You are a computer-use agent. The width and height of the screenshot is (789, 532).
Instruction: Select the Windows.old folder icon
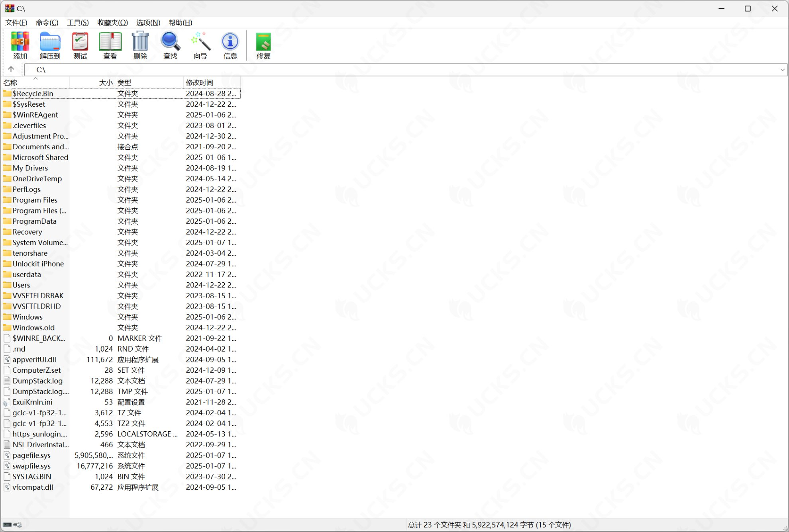point(7,328)
